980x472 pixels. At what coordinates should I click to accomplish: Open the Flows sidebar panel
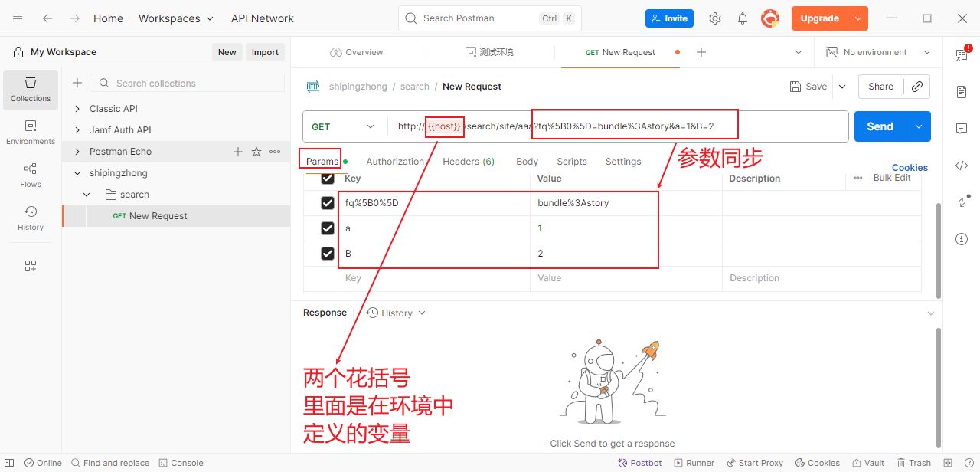tap(31, 175)
